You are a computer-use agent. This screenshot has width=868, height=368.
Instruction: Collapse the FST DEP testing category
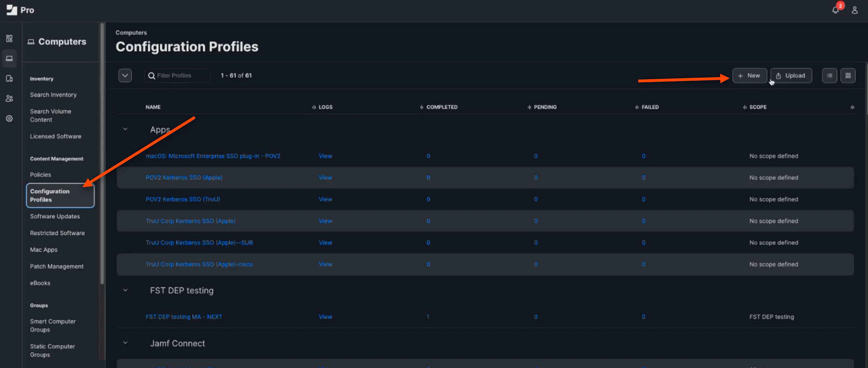(x=125, y=290)
